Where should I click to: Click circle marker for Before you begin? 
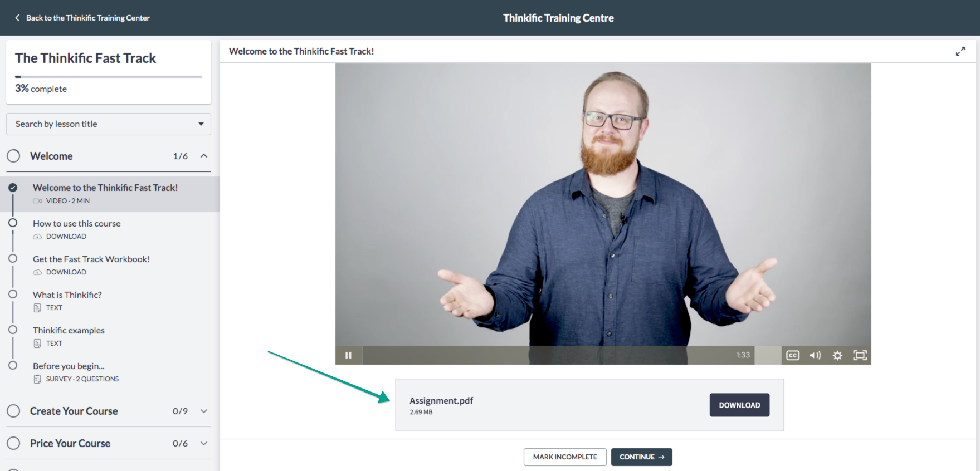click(13, 365)
